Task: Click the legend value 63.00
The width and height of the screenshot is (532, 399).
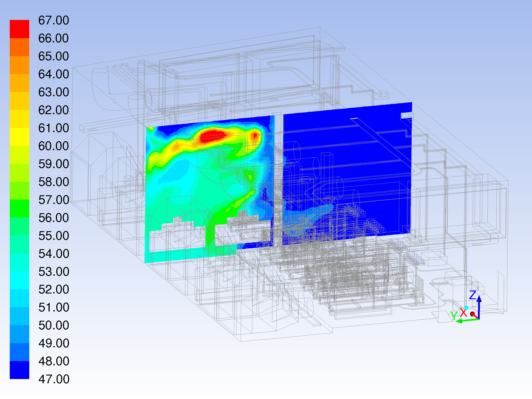Action: [54, 92]
